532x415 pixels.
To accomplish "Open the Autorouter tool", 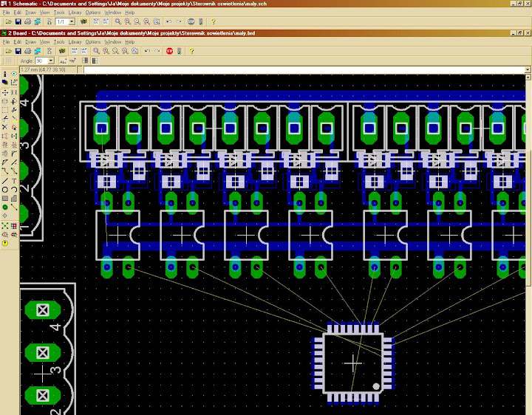I will 14,226.
